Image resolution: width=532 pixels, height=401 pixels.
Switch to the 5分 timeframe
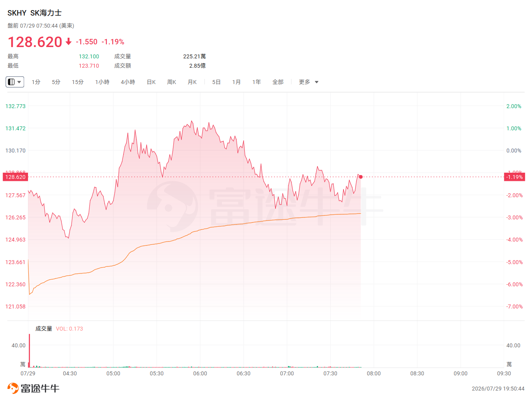[x=56, y=82]
